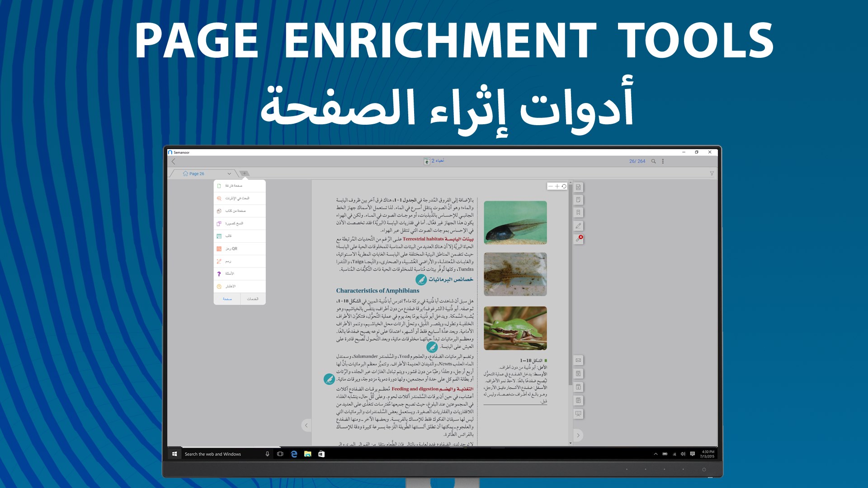The height and width of the screenshot is (488, 868).
Task: Select the pencil annotation tool
Action: pyautogui.click(x=578, y=225)
